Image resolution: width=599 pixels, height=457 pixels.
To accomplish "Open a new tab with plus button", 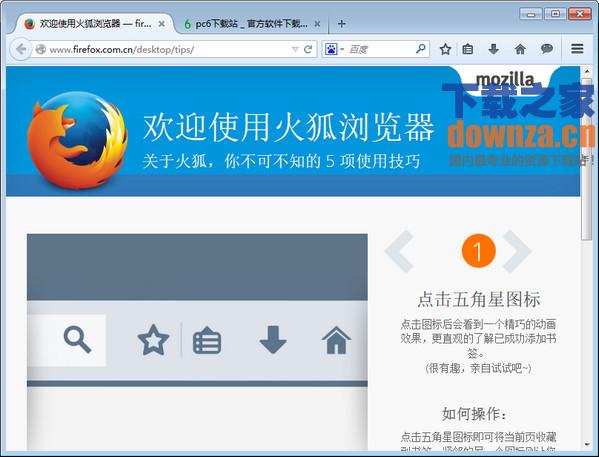I will click(342, 24).
